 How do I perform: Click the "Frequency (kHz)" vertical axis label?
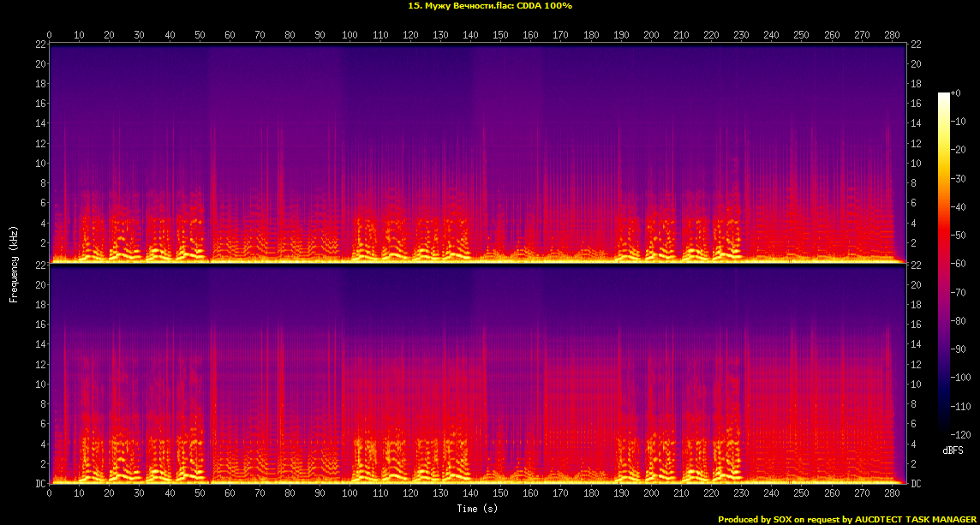[14, 263]
